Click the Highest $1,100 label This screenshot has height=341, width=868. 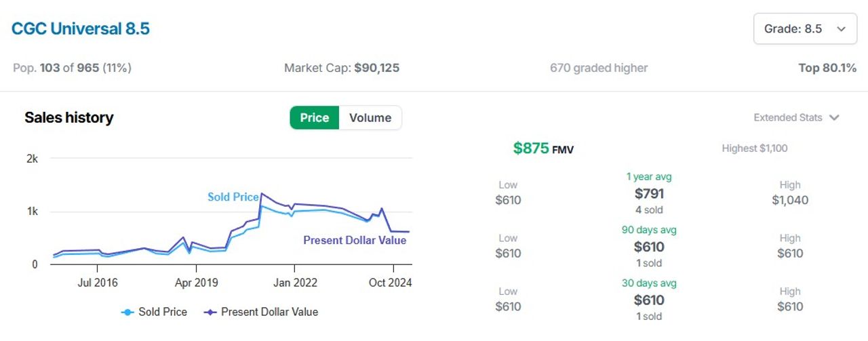[754, 148]
